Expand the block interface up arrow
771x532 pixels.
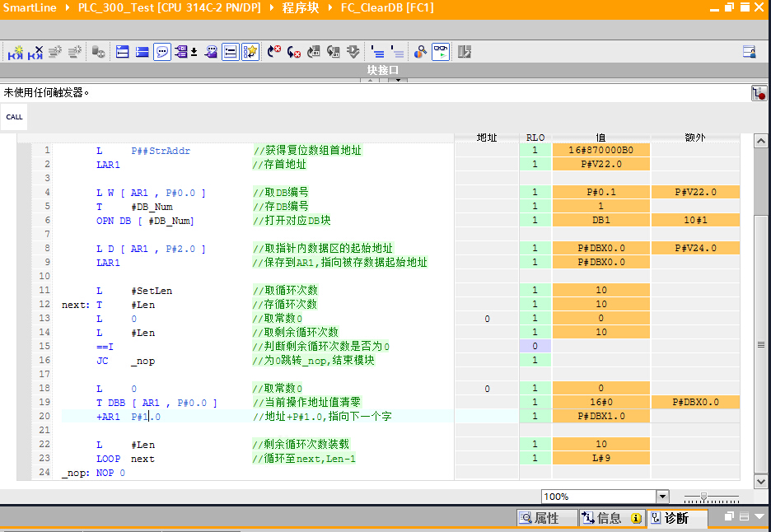click(370, 80)
